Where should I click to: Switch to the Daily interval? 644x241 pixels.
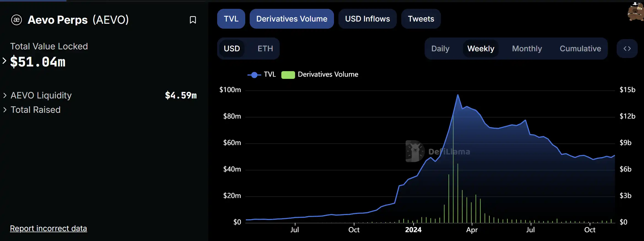(x=440, y=49)
